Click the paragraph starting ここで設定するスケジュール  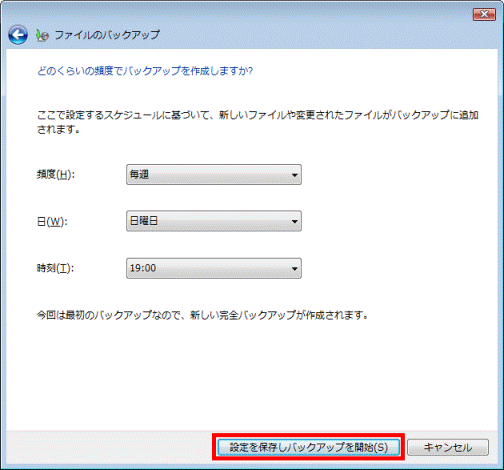point(258,122)
